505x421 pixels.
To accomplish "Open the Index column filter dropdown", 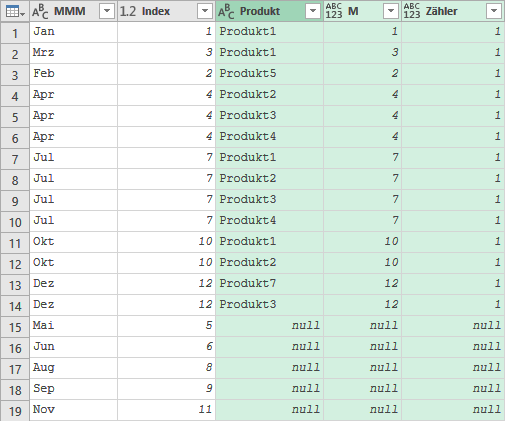I will click(205, 11).
